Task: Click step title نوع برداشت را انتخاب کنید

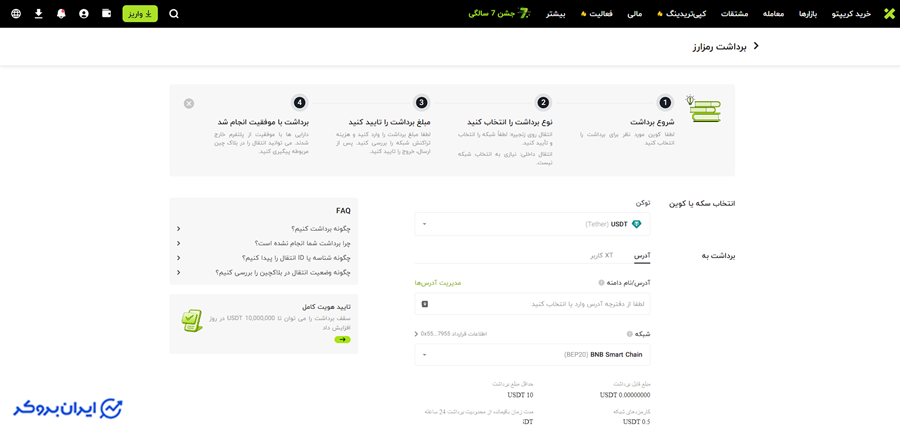Action: (x=510, y=122)
